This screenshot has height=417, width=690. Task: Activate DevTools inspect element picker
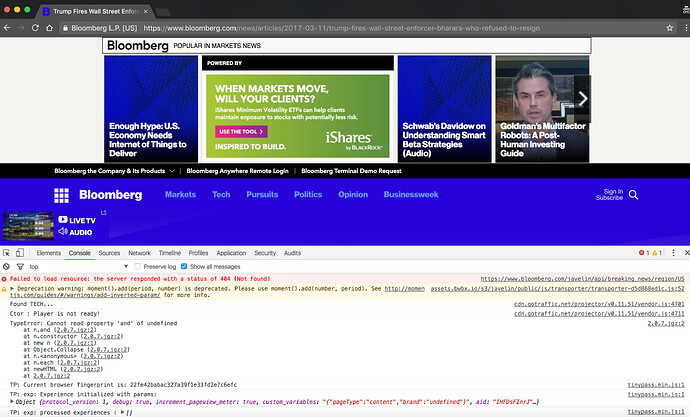(6, 253)
